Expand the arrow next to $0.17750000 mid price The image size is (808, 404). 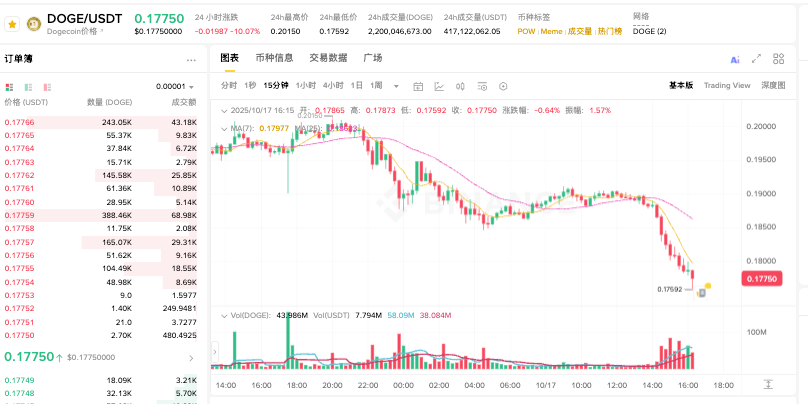point(191,358)
